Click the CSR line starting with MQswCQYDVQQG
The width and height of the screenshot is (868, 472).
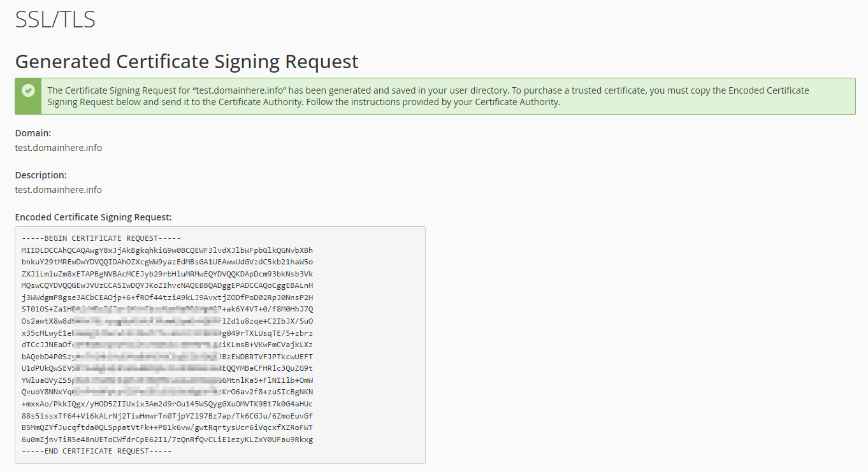[167, 285]
